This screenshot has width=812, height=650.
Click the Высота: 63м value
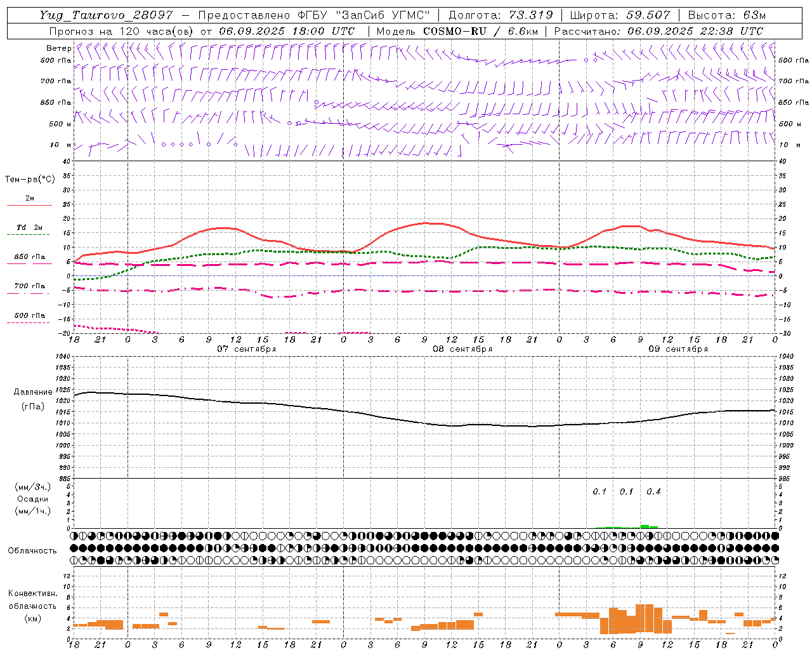[x=727, y=15]
